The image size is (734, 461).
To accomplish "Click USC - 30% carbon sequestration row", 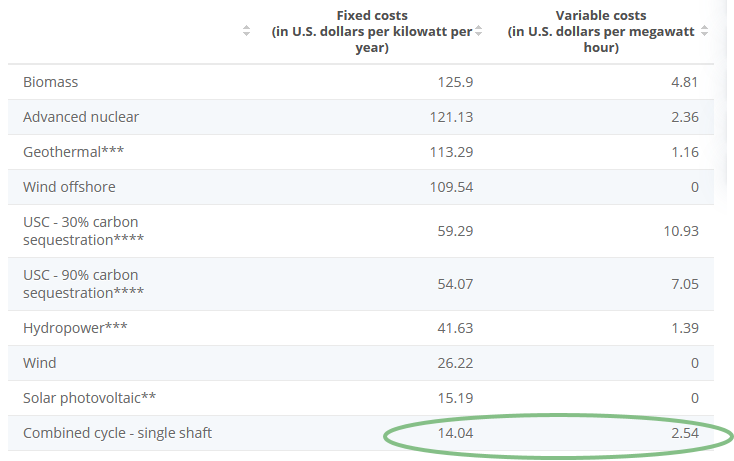I will tap(83, 231).
